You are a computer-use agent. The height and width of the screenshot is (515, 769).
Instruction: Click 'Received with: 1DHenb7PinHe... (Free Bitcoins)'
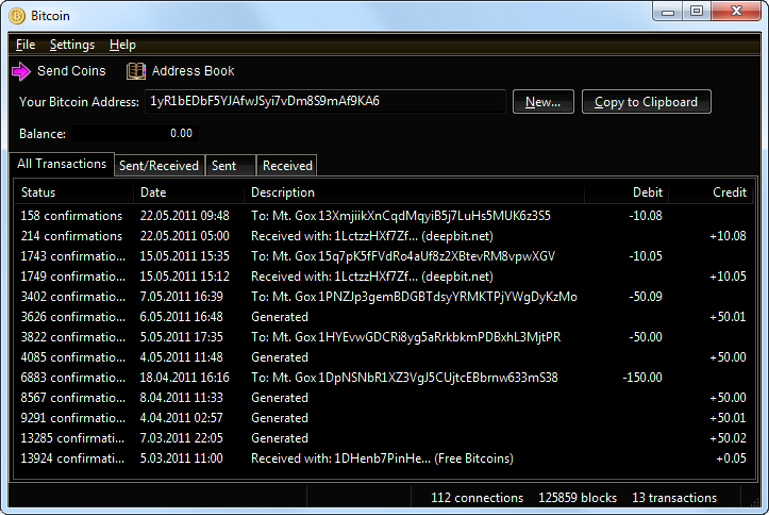tap(382, 458)
